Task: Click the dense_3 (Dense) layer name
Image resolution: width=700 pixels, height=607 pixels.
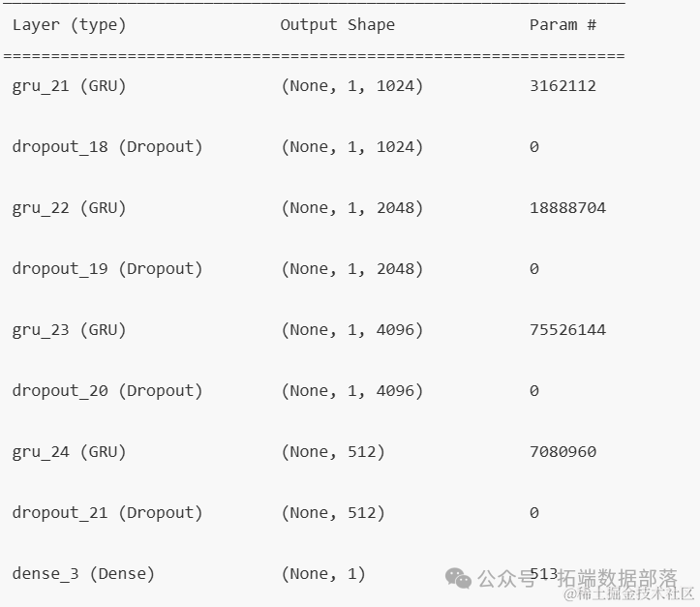Action: click(83, 574)
